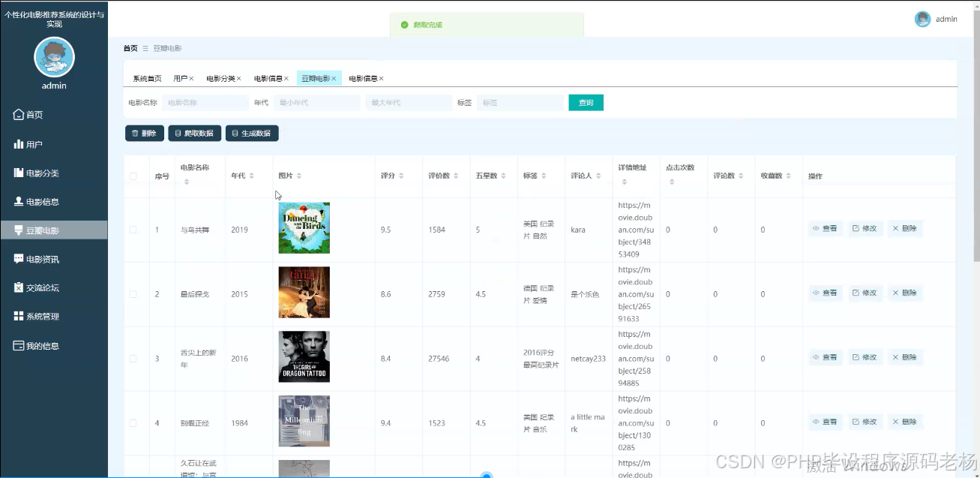Open the Dancing with the Birds poster
The height and width of the screenshot is (478, 980).
point(304,228)
